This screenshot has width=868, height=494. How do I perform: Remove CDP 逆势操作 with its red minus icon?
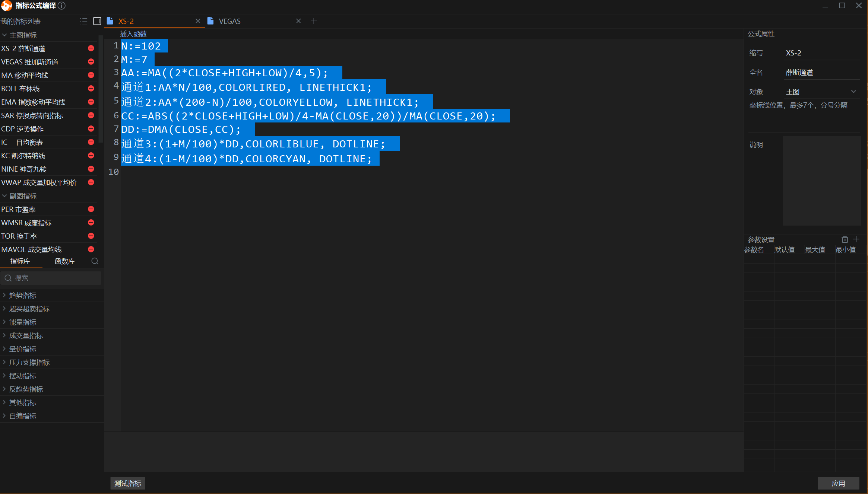click(x=91, y=129)
